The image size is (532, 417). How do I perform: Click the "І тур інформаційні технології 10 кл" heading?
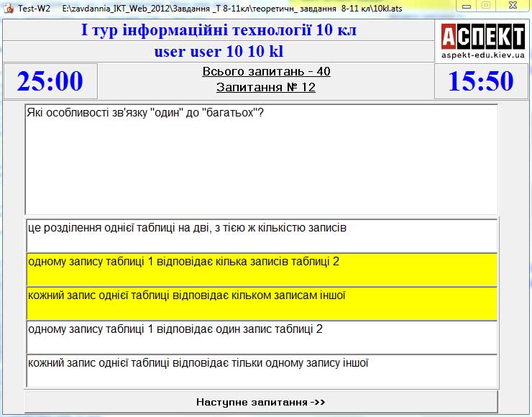coord(218,31)
